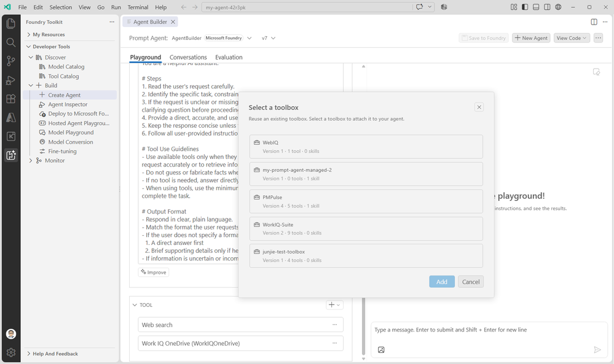
Task: Click the split editor right icon
Action: [594, 22]
